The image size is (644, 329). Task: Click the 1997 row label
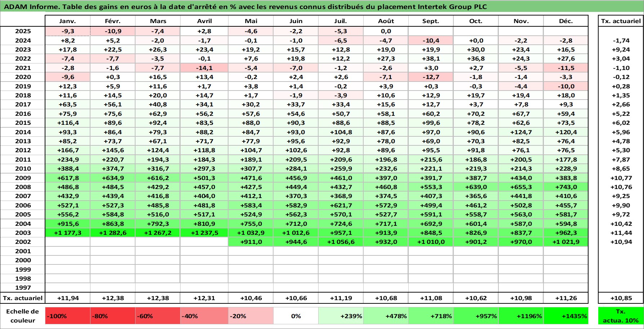[23, 288]
